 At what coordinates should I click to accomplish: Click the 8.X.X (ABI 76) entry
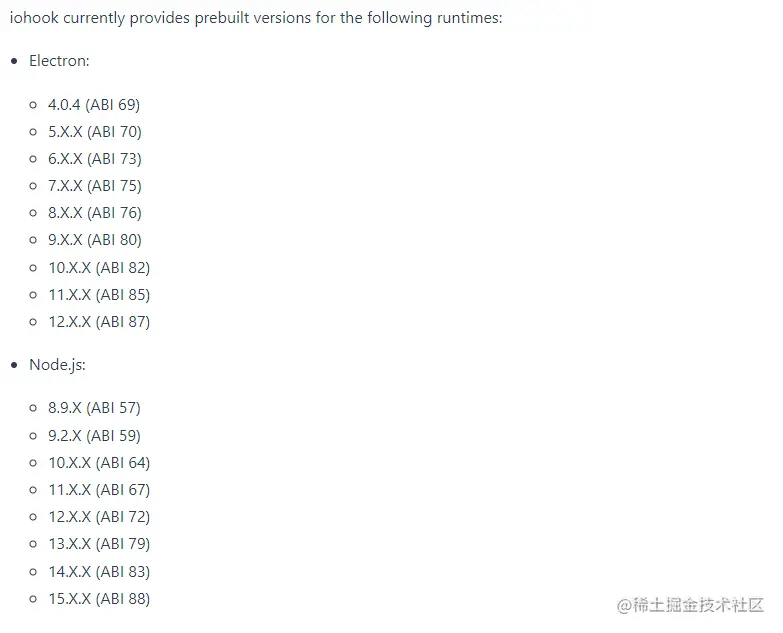pos(94,213)
